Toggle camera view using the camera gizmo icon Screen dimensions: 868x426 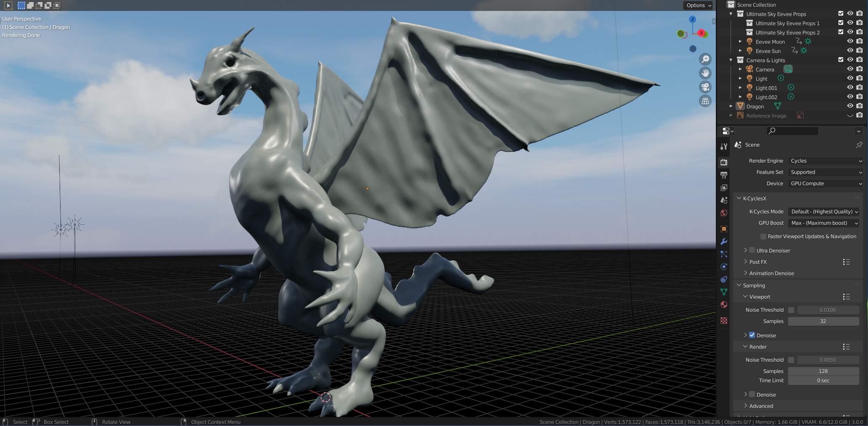[705, 87]
